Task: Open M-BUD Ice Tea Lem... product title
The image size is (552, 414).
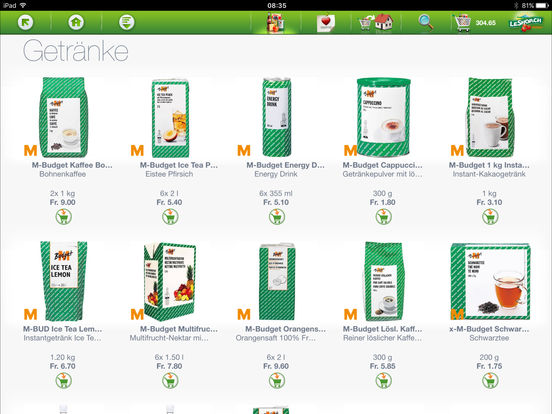Action: (x=63, y=329)
